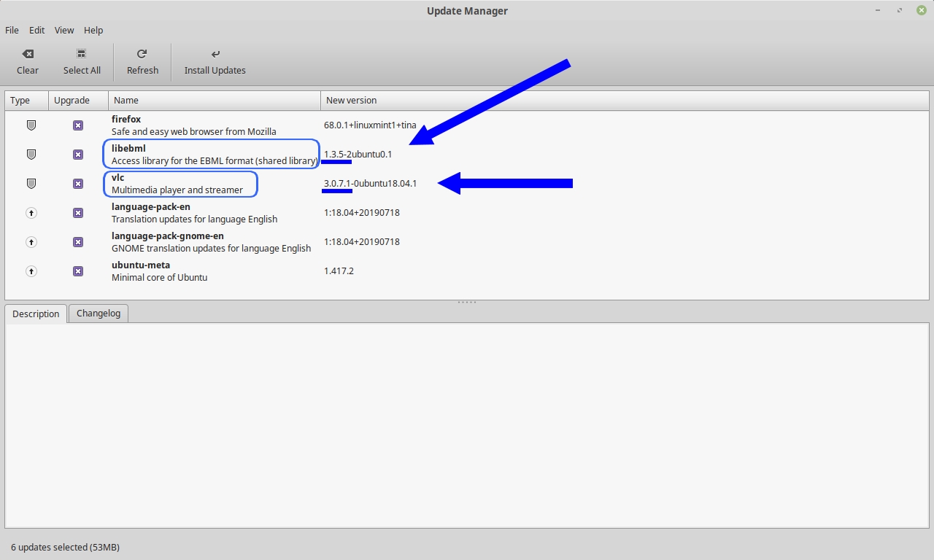Sort by the Name column header
The image size is (934, 560).
point(215,100)
